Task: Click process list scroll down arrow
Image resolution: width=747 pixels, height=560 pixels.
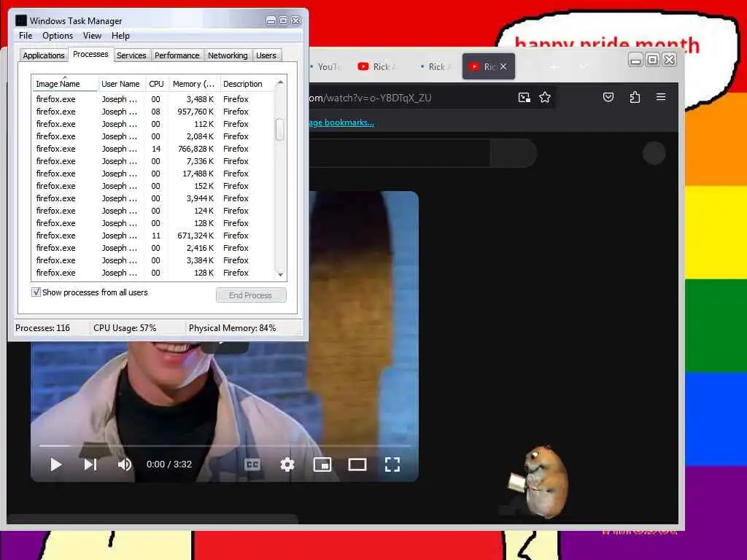Action: point(280,274)
